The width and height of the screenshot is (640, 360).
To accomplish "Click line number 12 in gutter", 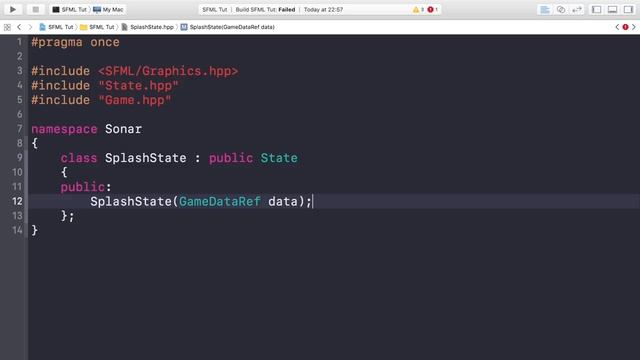I will coord(17,201).
